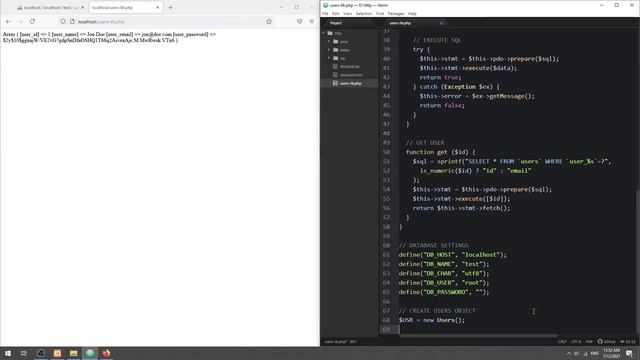Open a new Firefox tab with plus button

pos(170,7)
